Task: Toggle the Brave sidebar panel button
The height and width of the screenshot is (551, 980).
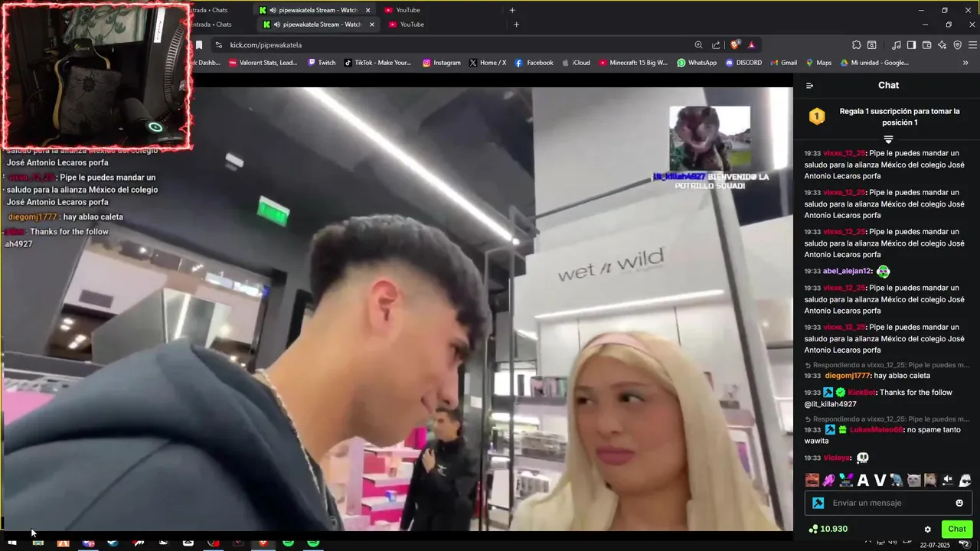Action: (x=911, y=45)
